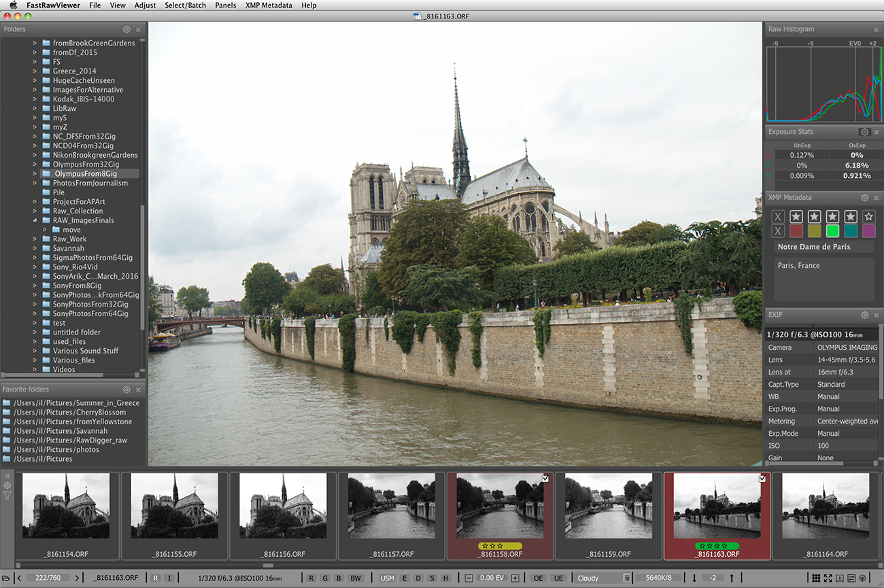
Task: Toggle UE underexposure indication
Action: (558, 578)
